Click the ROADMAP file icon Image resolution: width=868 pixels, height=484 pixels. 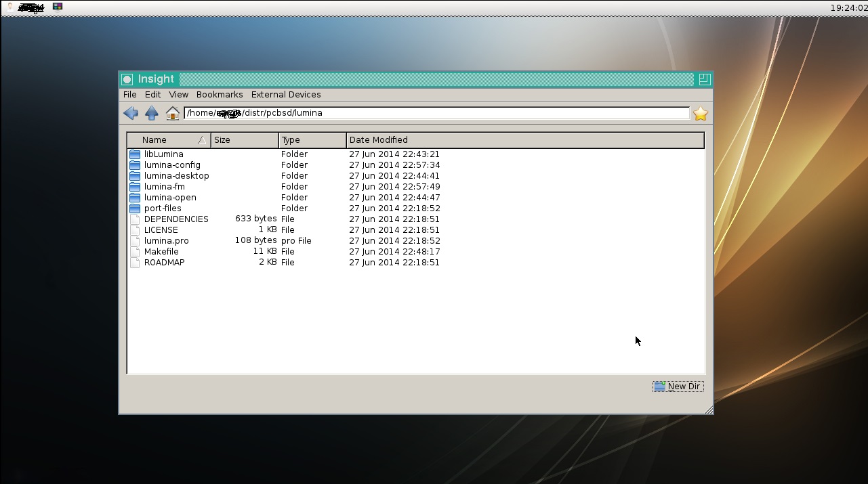(x=135, y=263)
